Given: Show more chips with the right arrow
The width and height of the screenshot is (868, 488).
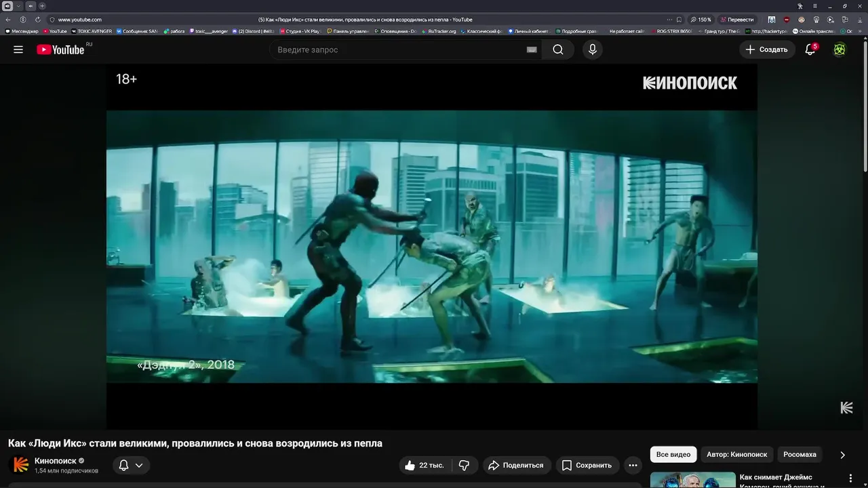Looking at the screenshot, I should click(x=842, y=455).
